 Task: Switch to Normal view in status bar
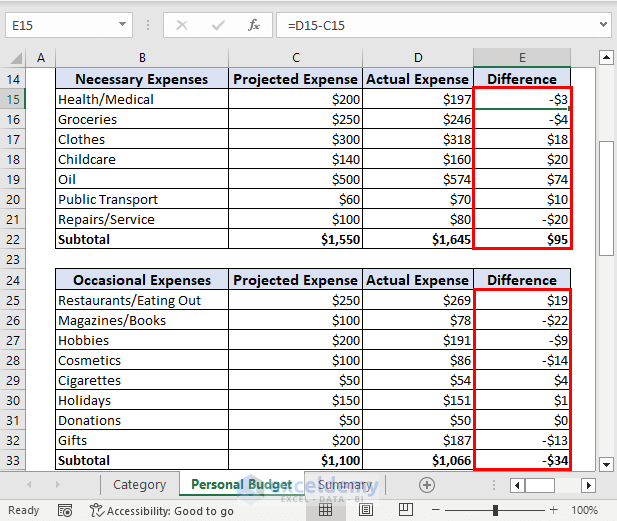click(325, 510)
